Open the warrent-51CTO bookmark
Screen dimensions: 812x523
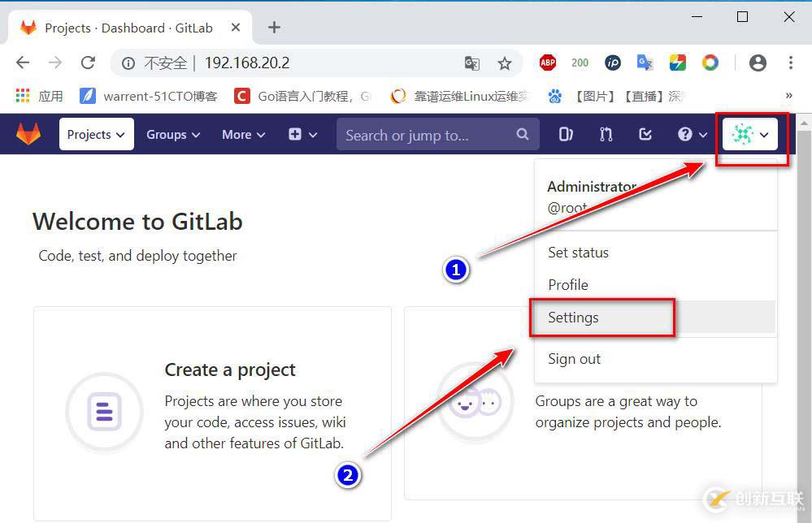(148, 96)
